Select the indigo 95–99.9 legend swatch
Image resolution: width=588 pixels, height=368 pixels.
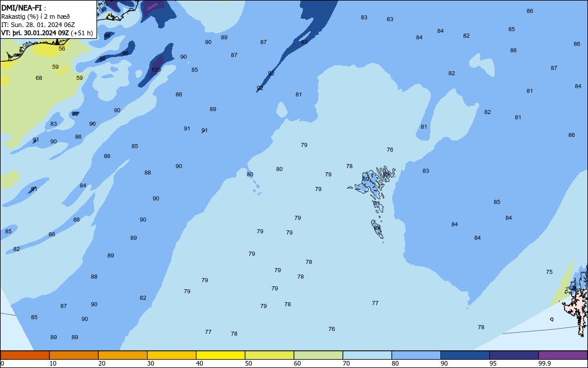click(x=514, y=355)
